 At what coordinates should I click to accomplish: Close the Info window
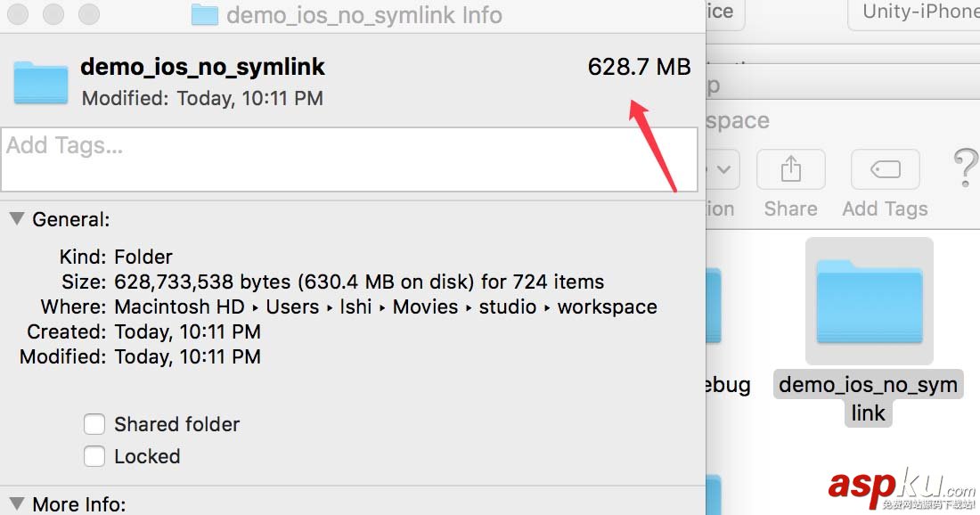pyautogui.click(x=18, y=14)
